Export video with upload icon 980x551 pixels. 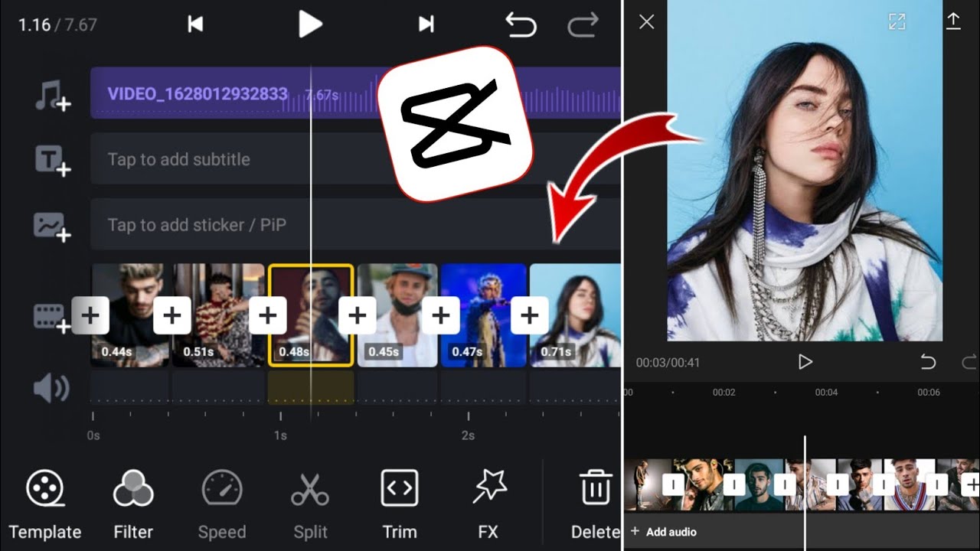click(953, 21)
